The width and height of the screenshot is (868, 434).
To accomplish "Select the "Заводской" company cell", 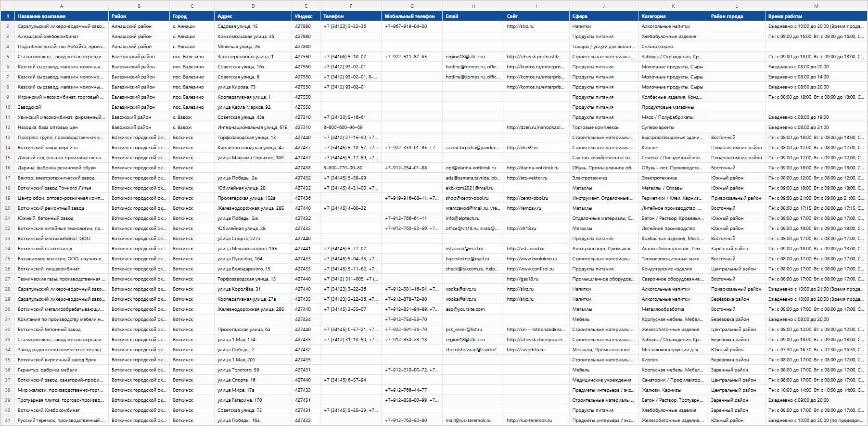I will (x=62, y=107).
